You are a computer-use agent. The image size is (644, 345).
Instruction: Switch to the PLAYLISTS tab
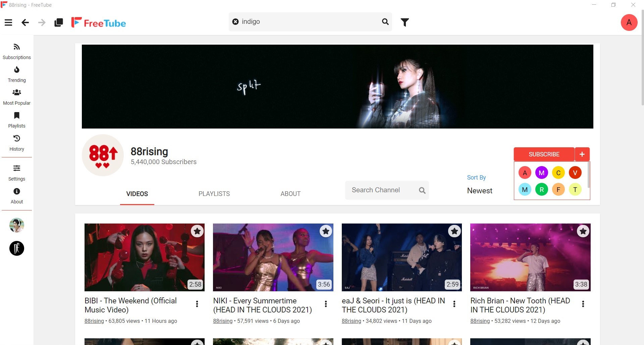coord(214,194)
